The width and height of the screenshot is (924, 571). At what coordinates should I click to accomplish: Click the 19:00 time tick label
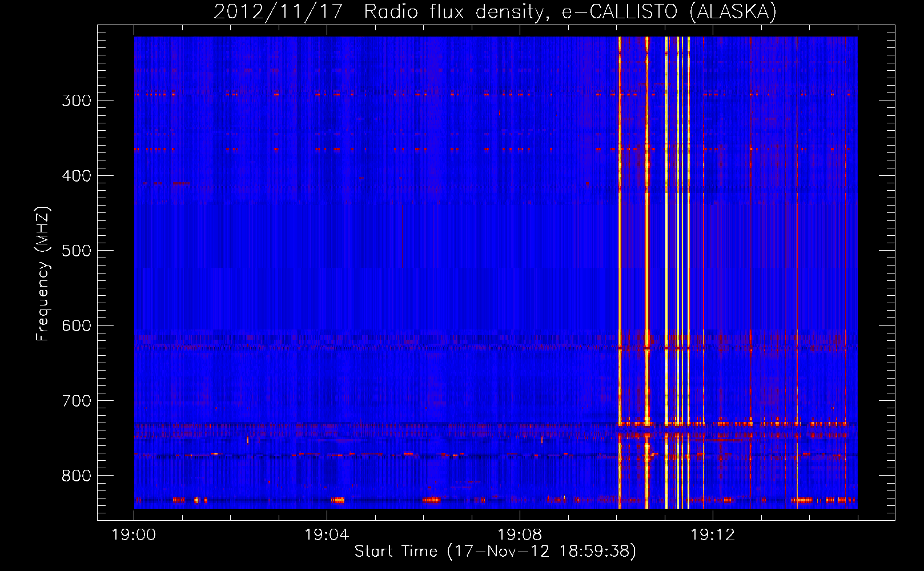(134, 535)
